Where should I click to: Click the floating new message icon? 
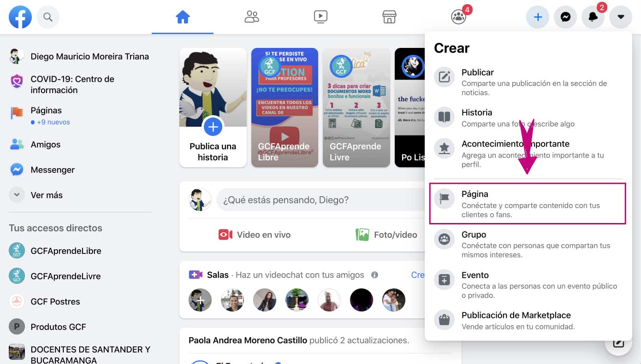[x=618, y=343]
